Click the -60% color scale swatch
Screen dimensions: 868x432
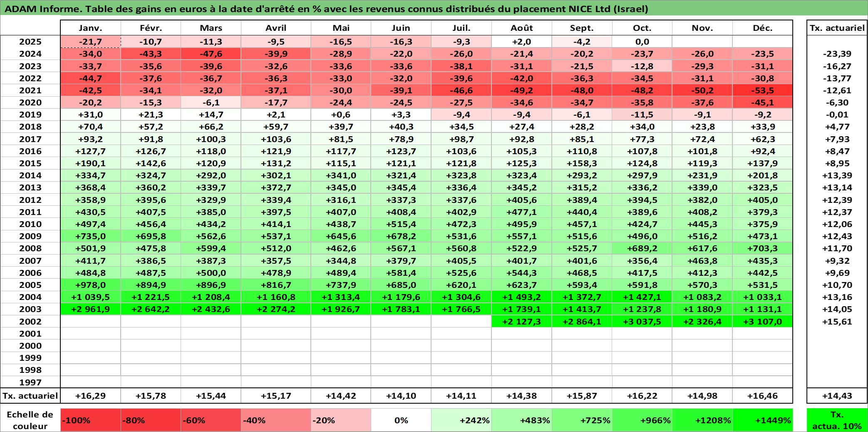[x=211, y=420]
